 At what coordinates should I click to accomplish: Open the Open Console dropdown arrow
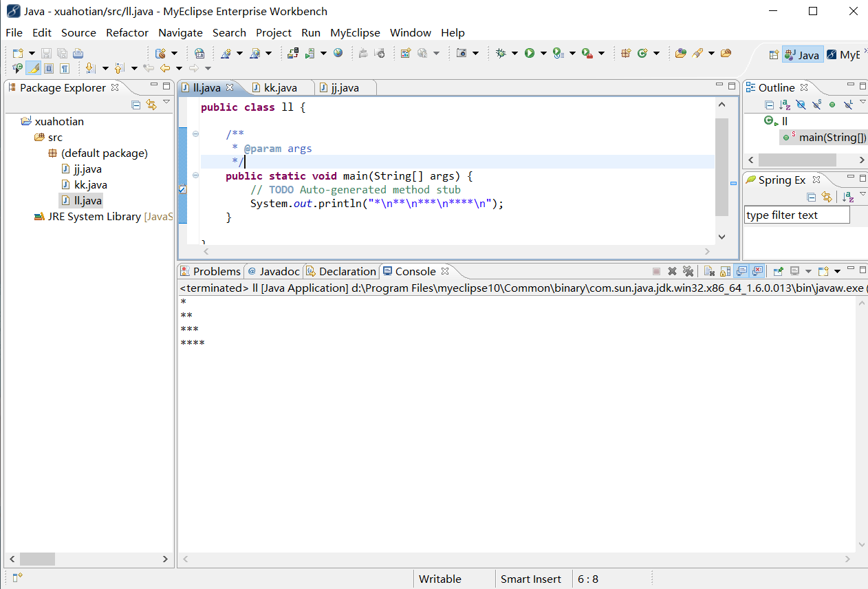click(837, 271)
